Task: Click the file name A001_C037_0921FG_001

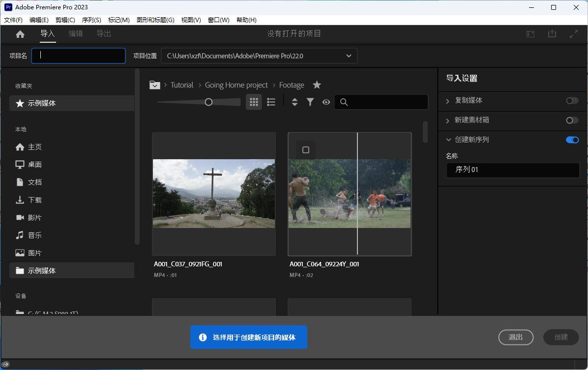Action: (x=188, y=264)
